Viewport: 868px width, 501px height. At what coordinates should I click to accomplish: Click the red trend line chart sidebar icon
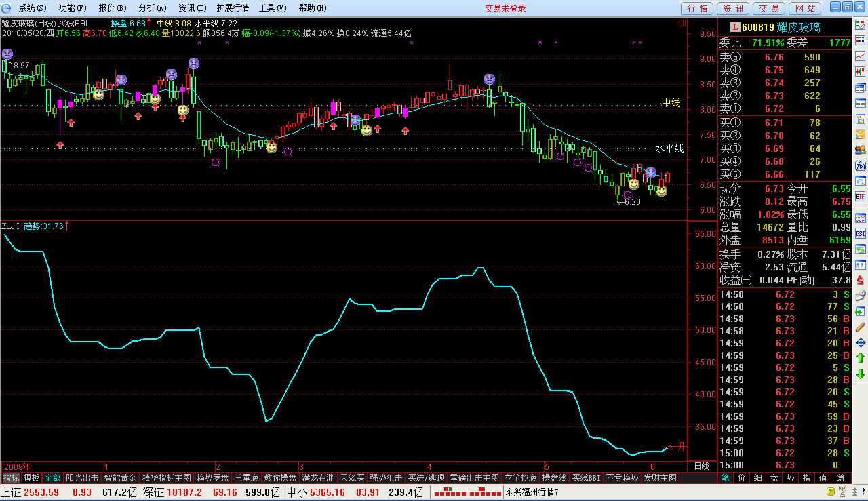click(861, 56)
